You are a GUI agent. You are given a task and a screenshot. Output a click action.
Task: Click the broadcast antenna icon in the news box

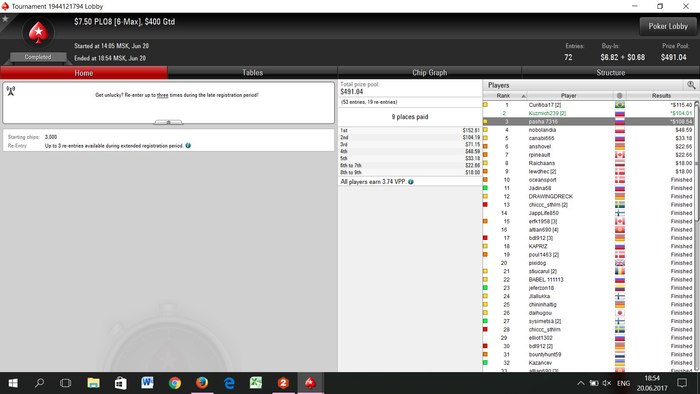click(11, 91)
